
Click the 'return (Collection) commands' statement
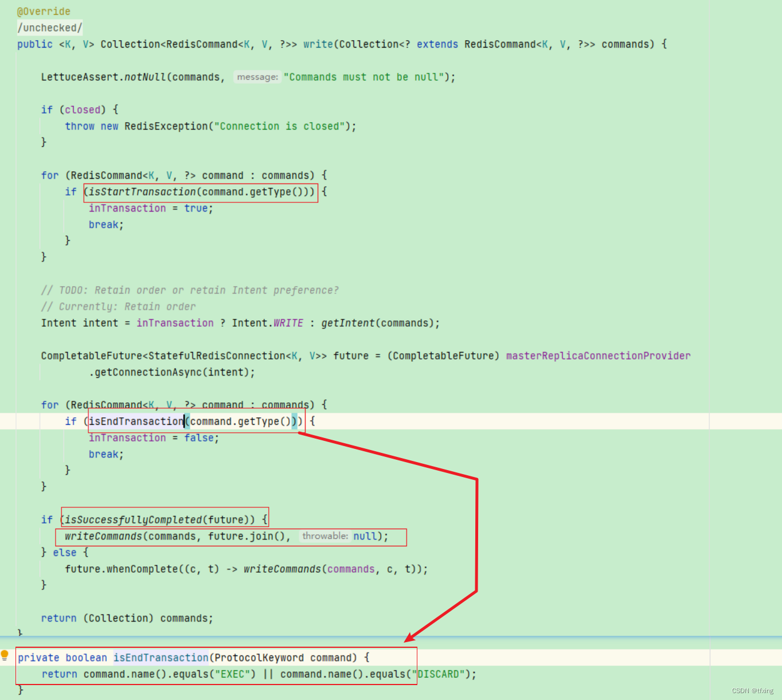click(127, 618)
